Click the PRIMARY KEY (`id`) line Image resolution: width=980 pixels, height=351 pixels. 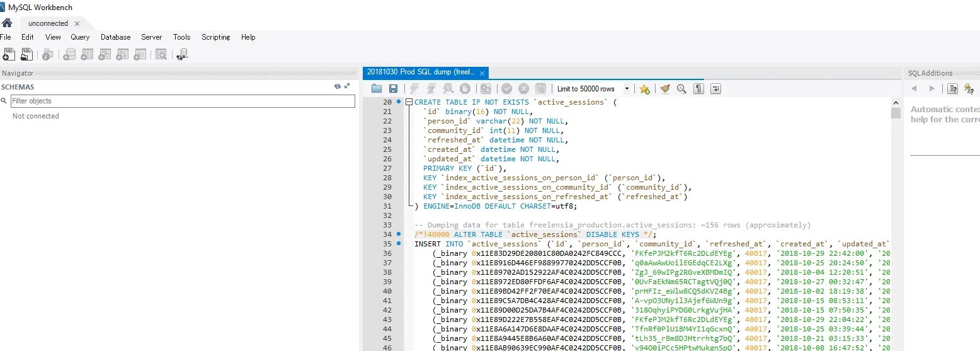coord(465,168)
